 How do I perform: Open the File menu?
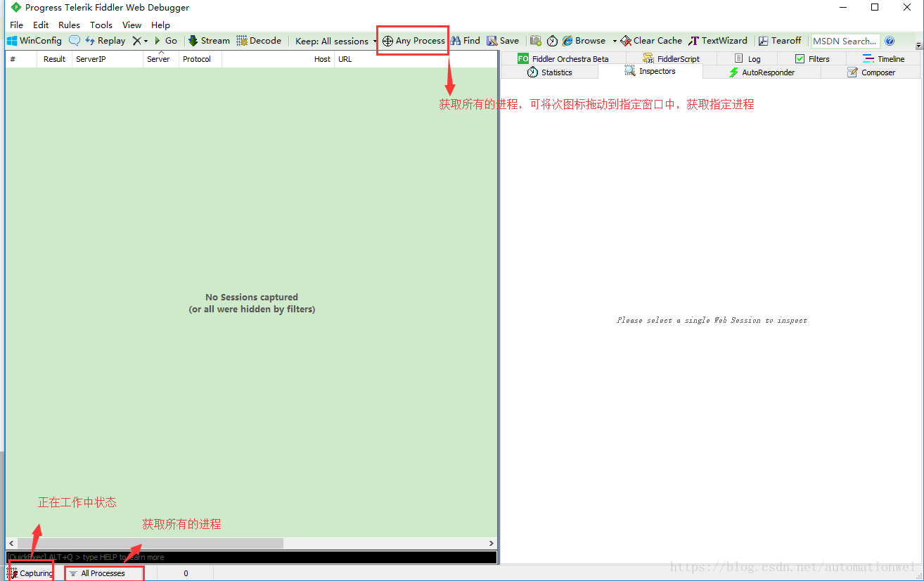point(16,25)
